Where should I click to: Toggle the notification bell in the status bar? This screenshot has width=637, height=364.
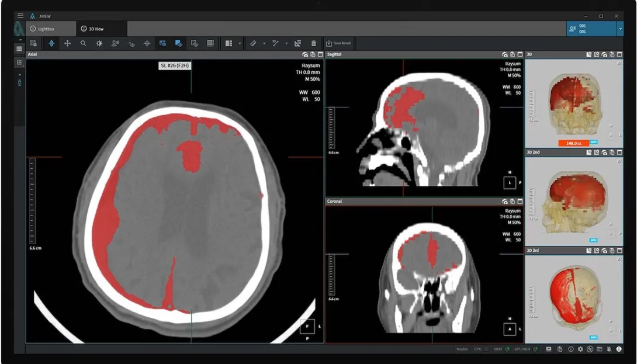(x=610, y=349)
